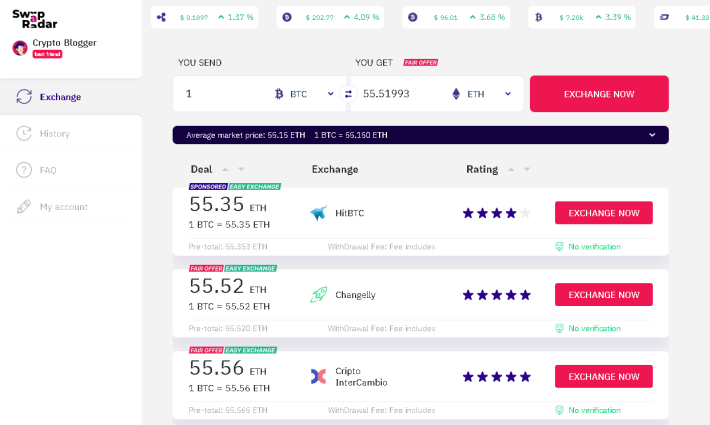Click the FAQ question mark icon

[24, 170]
